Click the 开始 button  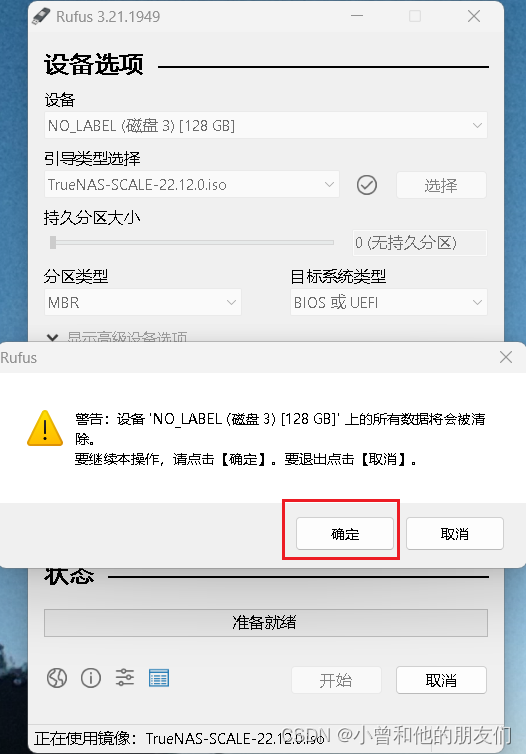[x=336, y=680]
